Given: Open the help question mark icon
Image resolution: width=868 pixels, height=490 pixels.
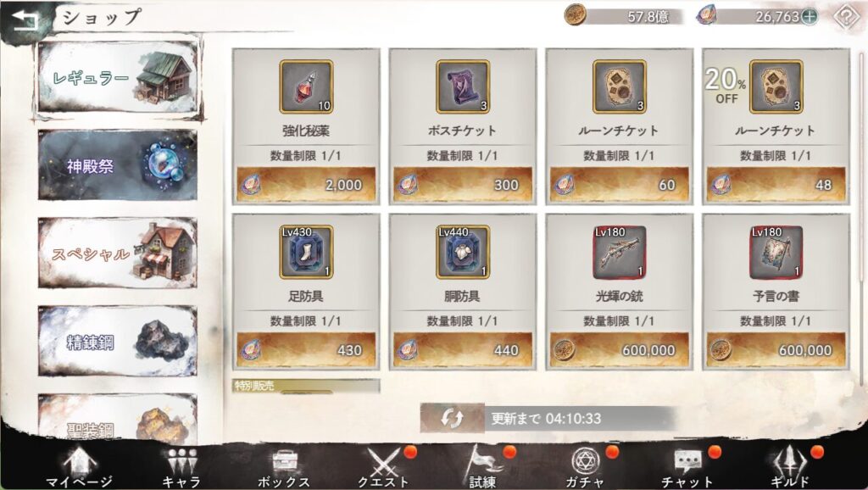Looking at the screenshot, I should point(847,17).
